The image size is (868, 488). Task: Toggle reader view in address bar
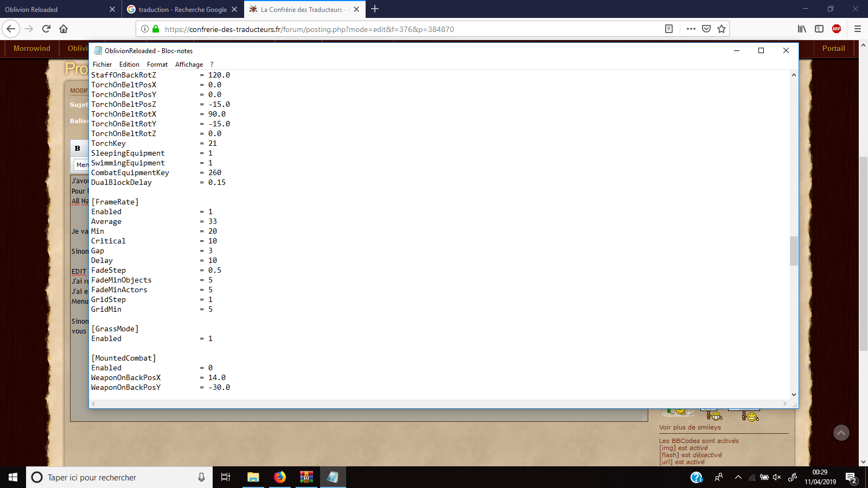[x=669, y=29]
